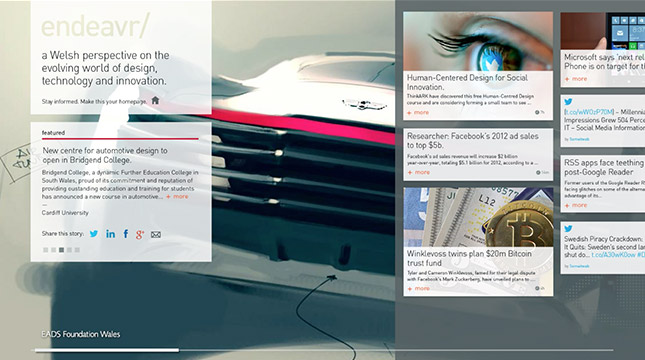Click the Twitter bird on the Swedish Piracy Crackdown tweet
The width and height of the screenshot is (645, 360).
click(x=568, y=228)
